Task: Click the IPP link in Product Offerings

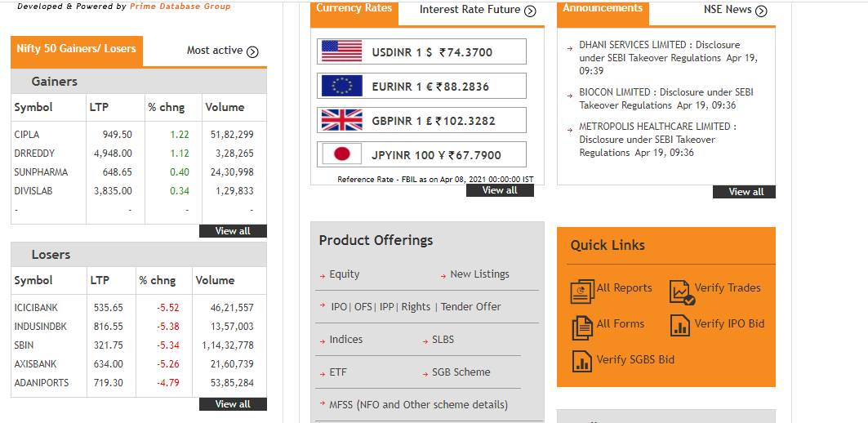Action: coord(387,307)
